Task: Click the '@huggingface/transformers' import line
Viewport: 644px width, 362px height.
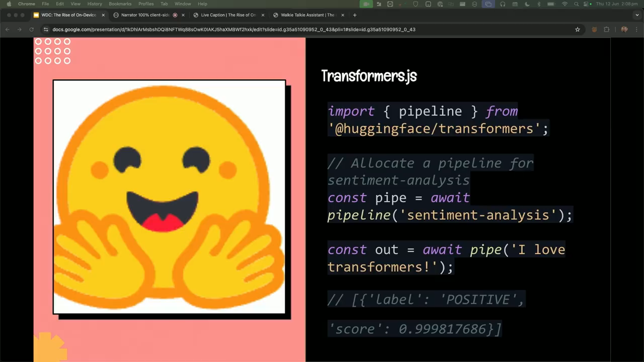Action: pos(438,128)
